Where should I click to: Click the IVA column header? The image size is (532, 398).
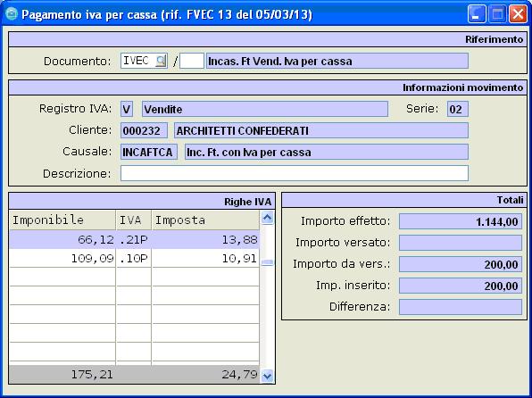[x=134, y=220]
